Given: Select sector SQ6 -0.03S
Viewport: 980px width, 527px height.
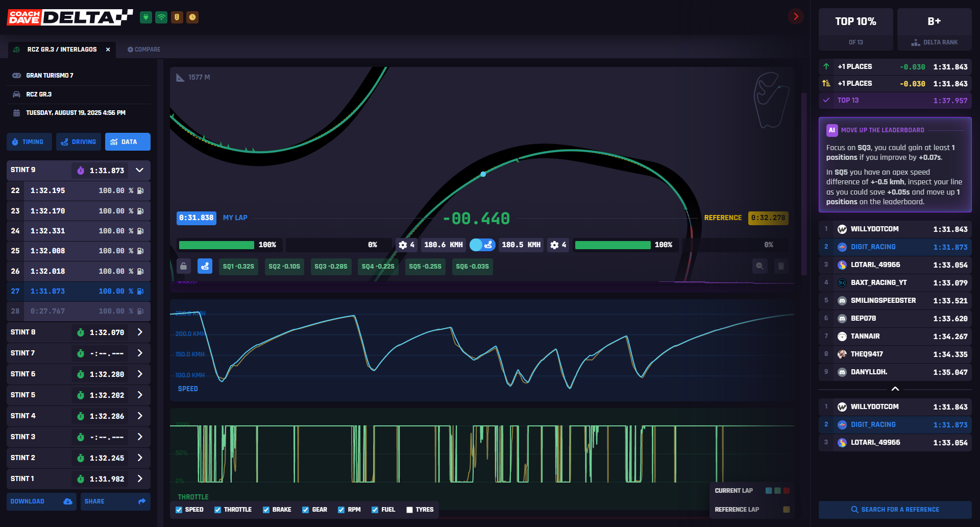Looking at the screenshot, I should pos(472,267).
